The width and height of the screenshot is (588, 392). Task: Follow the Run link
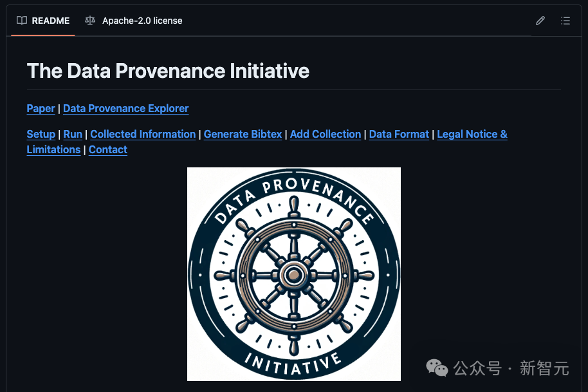coord(73,135)
